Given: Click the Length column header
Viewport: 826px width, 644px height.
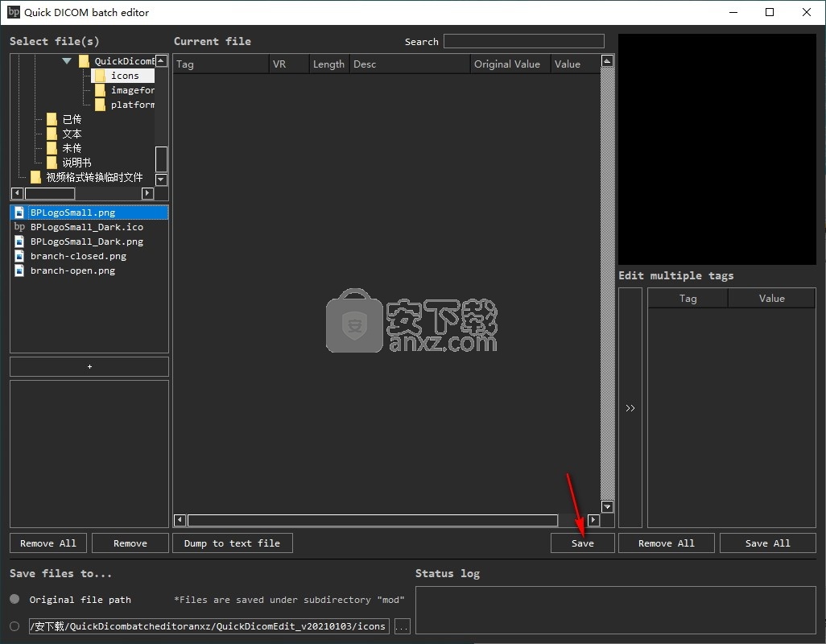Looking at the screenshot, I should point(329,64).
